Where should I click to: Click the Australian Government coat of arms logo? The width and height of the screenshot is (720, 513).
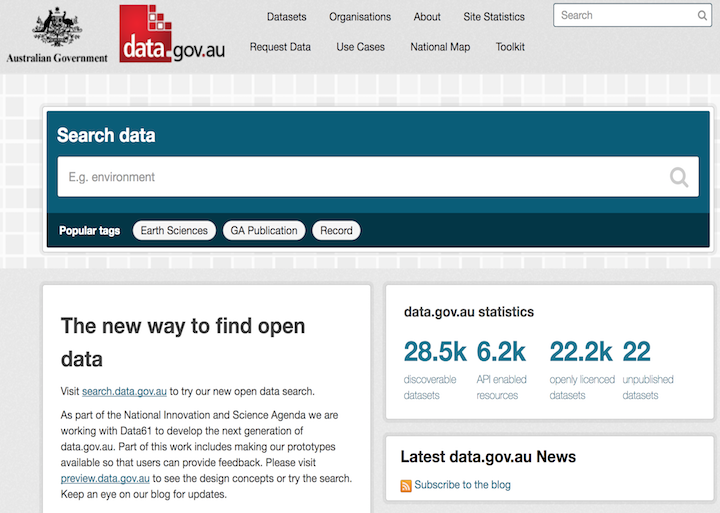57,35
